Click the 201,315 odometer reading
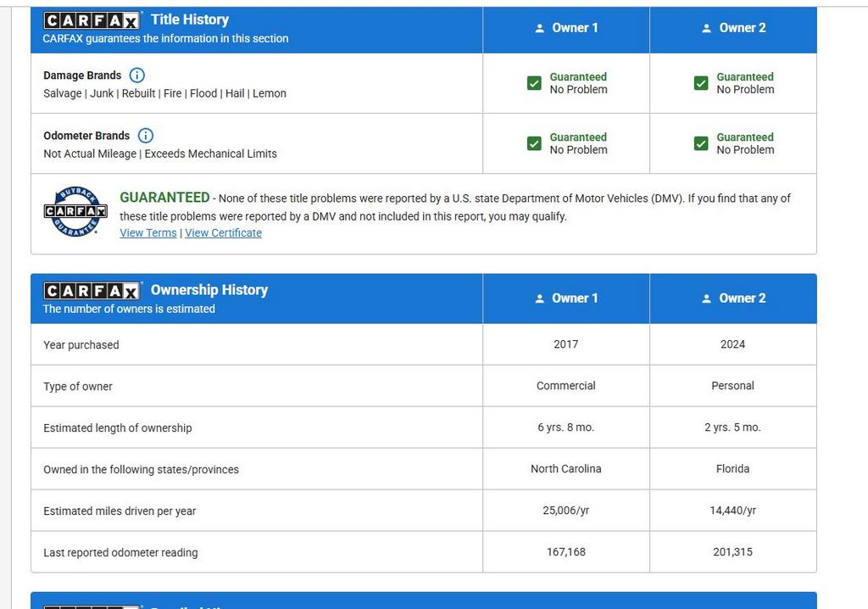Screen dimensions: 868x609 (732, 552)
